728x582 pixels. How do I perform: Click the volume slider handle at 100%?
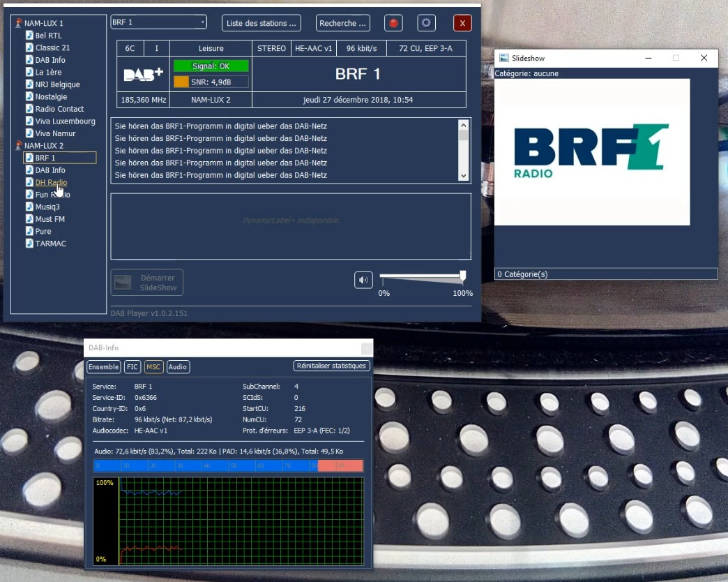click(x=462, y=276)
